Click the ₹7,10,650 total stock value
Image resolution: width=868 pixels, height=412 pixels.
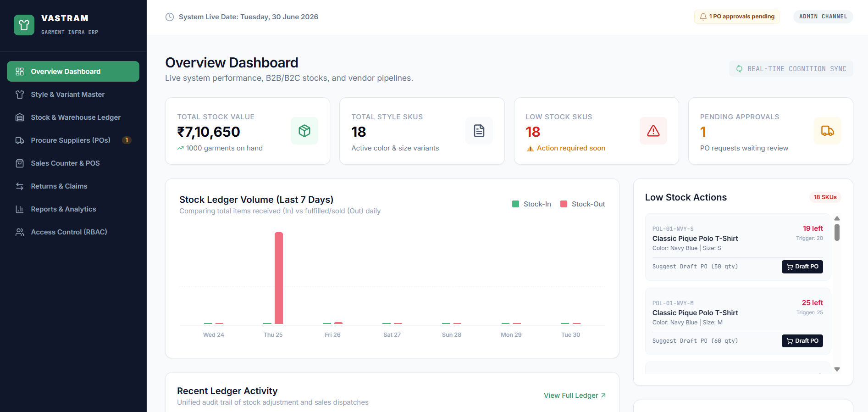point(209,132)
